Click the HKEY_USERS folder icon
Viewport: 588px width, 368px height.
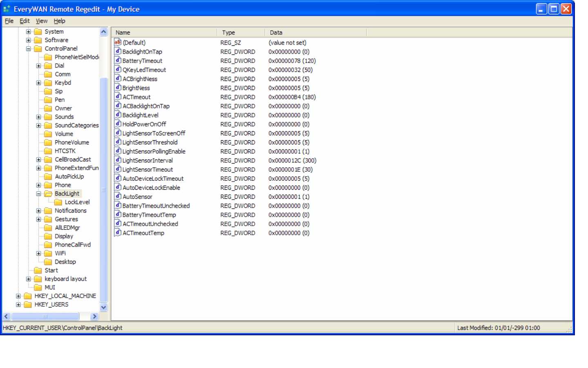pos(28,304)
